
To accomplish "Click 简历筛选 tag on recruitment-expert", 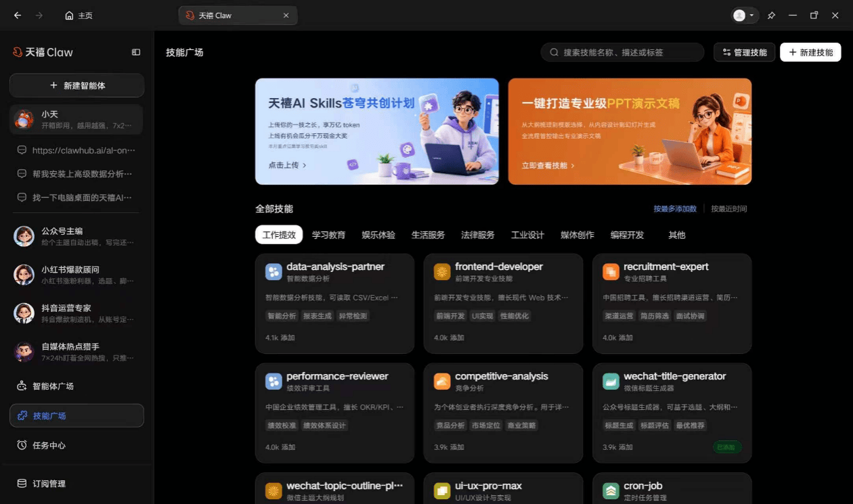I will click(x=655, y=316).
